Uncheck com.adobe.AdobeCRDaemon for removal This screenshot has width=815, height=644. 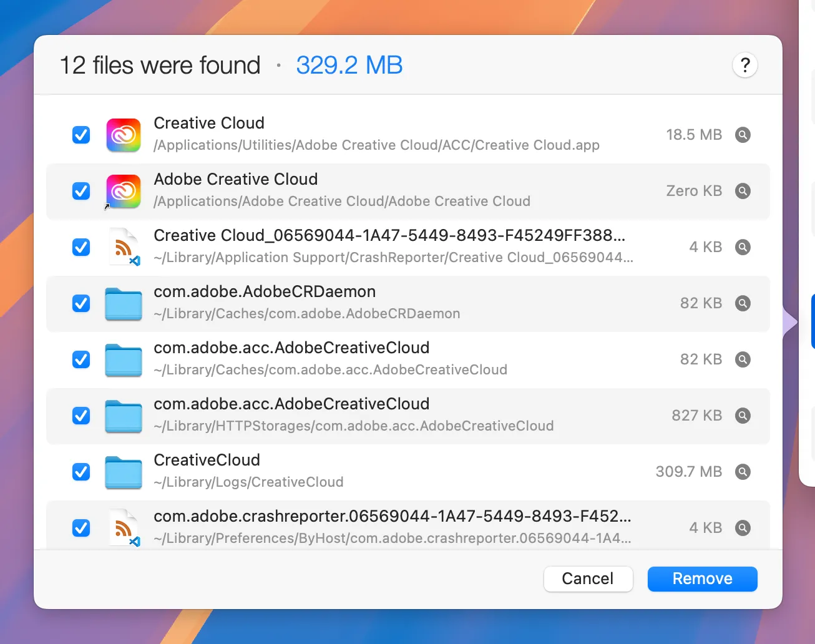(81, 303)
